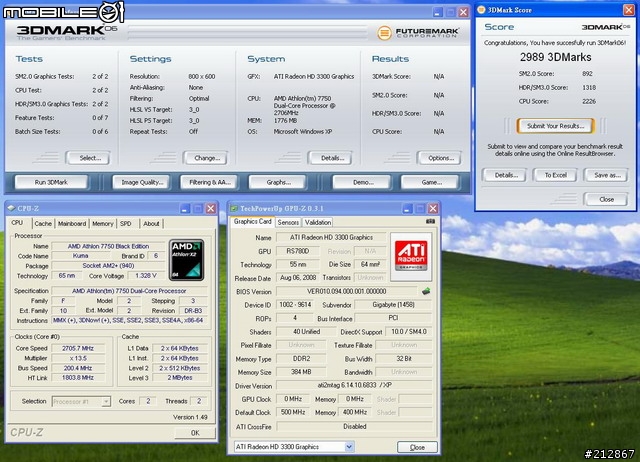Click the CPU-Z title bar icon

point(11,208)
